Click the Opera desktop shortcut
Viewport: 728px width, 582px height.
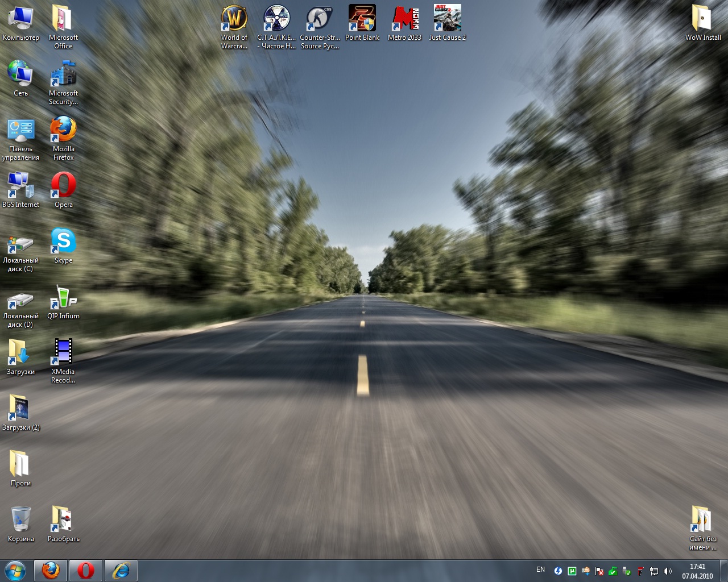pos(63,186)
